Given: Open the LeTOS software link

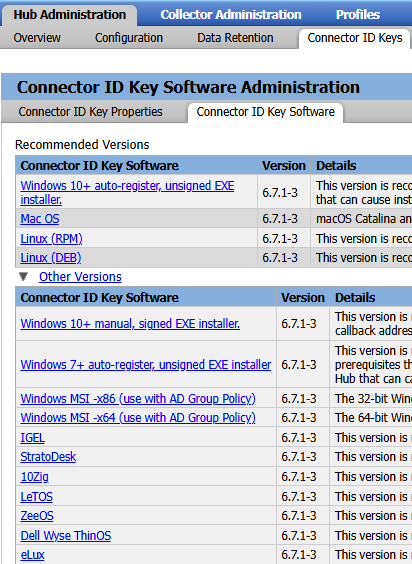Looking at the screenshot, I should [36, 497].
